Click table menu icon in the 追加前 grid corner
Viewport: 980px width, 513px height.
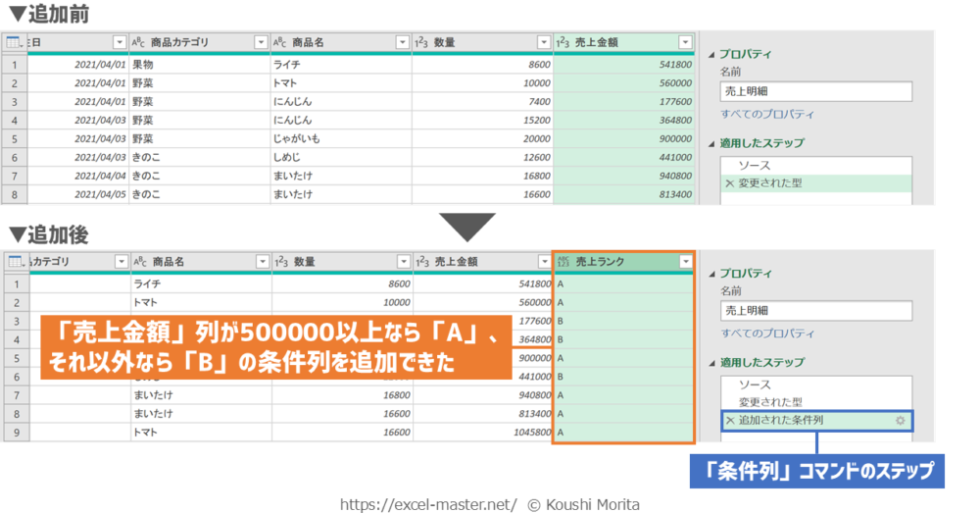click(14, 42)
